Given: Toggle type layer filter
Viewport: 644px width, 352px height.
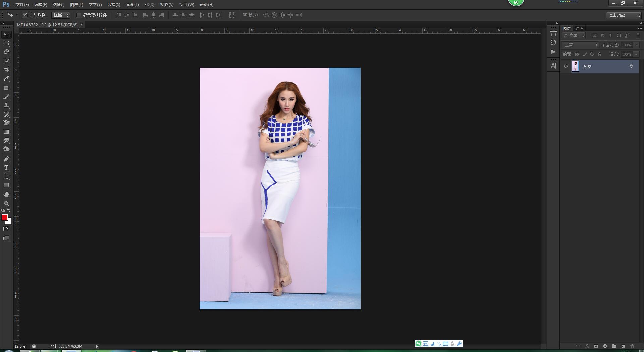Looking at the screenshot, I should click(x=611, y=35).
